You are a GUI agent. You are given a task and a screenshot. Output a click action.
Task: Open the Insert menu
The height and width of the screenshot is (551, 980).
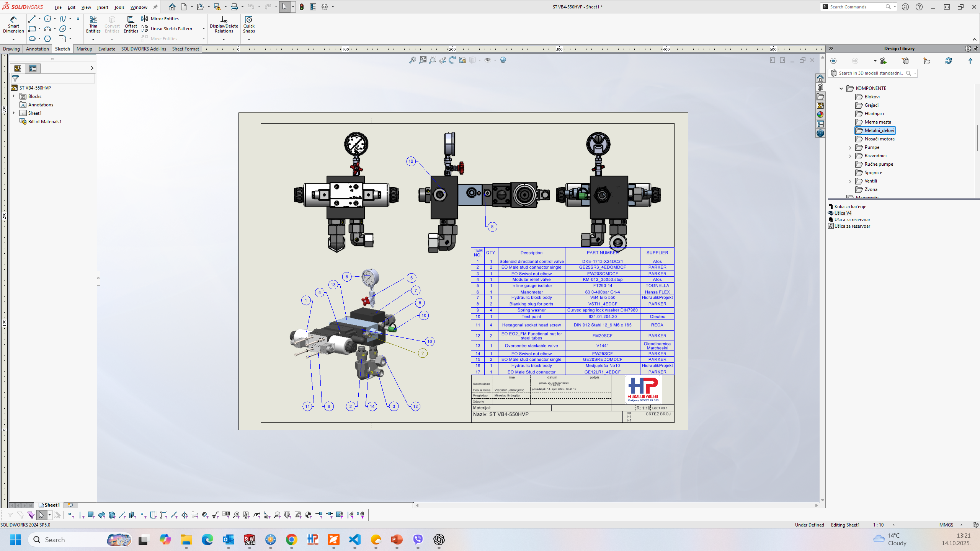click(102, 7)
